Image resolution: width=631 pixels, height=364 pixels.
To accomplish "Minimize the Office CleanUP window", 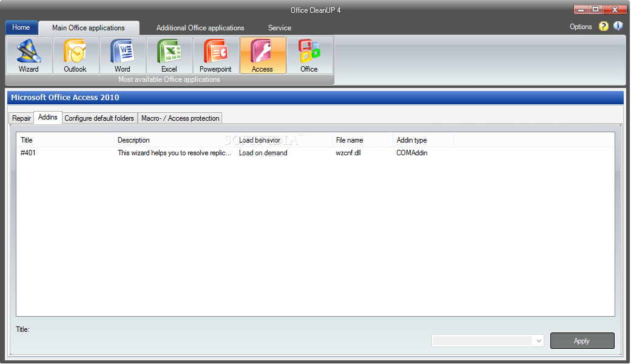I will tap(581, 9).
